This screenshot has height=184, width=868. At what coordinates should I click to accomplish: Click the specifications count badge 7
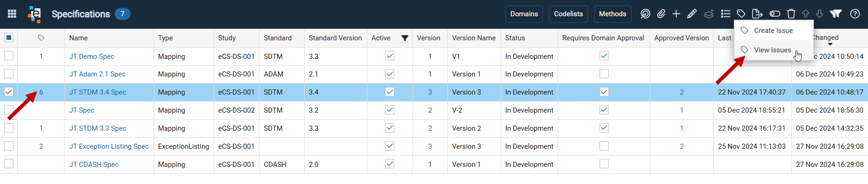pyautogui.click(x=123, y=14)
